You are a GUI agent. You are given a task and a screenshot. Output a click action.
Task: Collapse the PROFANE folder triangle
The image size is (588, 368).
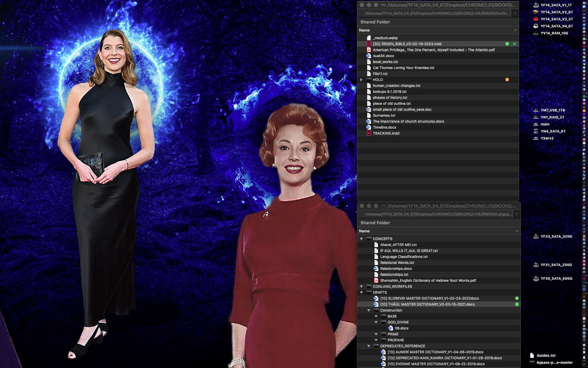376,340
